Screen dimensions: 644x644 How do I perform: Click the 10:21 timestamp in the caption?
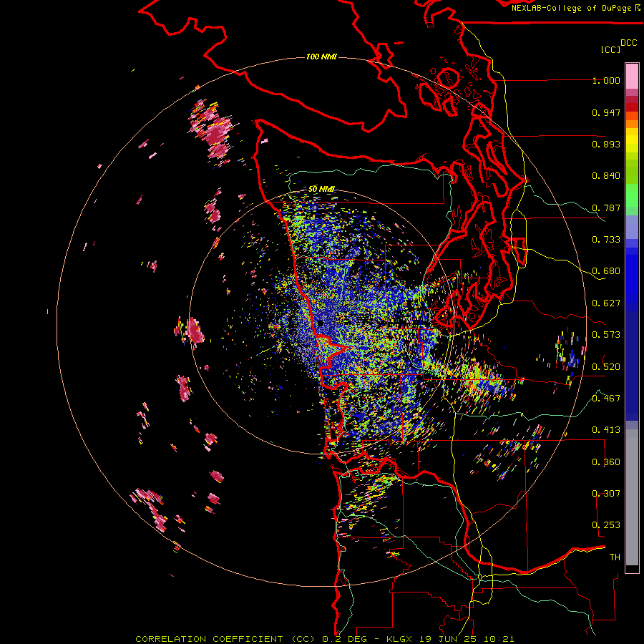tap(499, 639)
